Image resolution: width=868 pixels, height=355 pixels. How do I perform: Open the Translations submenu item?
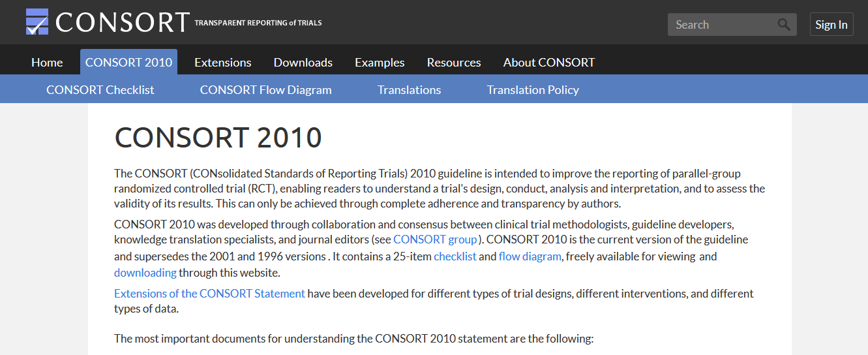tap(410, 90)
